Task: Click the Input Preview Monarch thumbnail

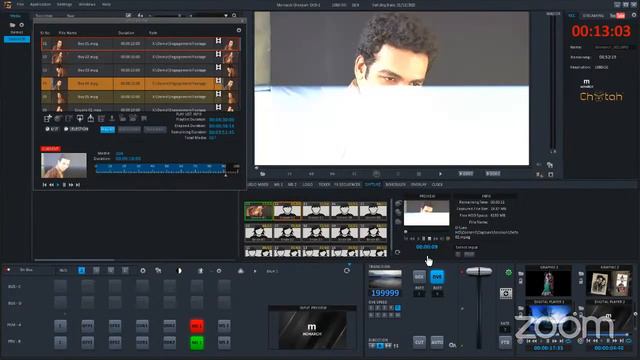Action: click(x=312, y=329)
